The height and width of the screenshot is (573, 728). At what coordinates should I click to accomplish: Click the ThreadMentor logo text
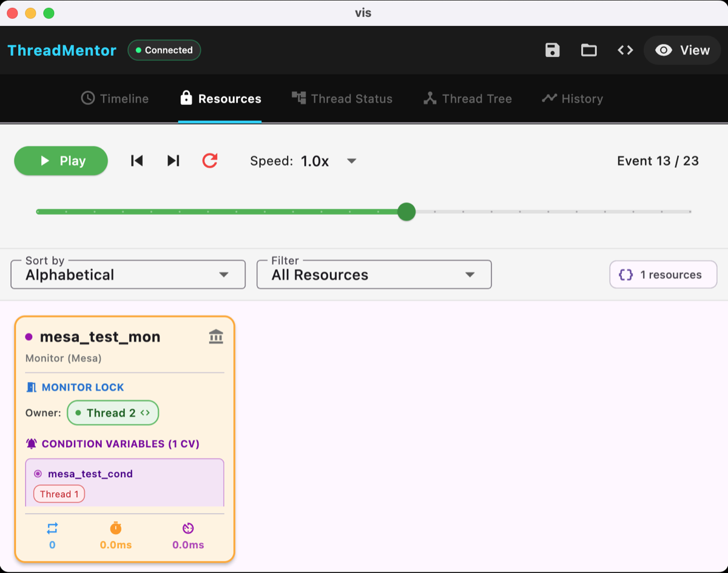pyautogui.click(x=62, y=50)
